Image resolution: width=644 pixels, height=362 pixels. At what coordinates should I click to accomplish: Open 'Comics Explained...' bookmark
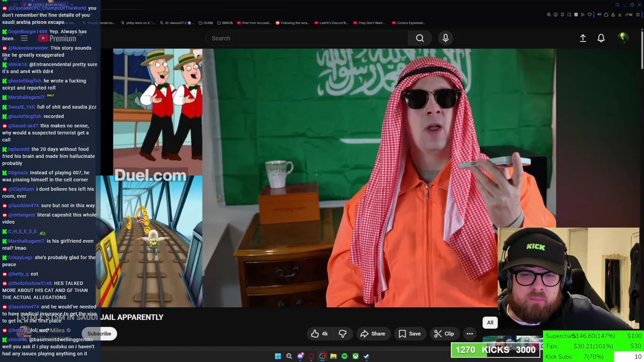click(408, 23)
